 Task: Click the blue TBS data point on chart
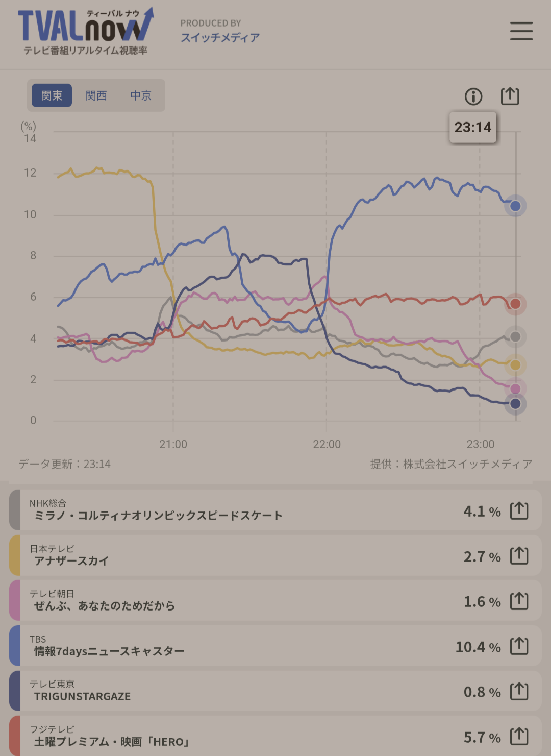[x=515, y=206]
